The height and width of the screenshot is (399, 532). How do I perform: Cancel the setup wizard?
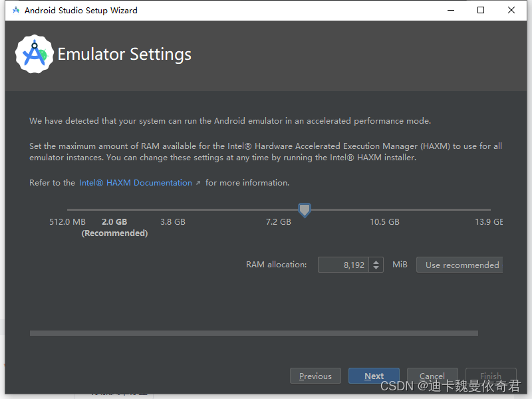pyautogui.click(x=432, y=376)
